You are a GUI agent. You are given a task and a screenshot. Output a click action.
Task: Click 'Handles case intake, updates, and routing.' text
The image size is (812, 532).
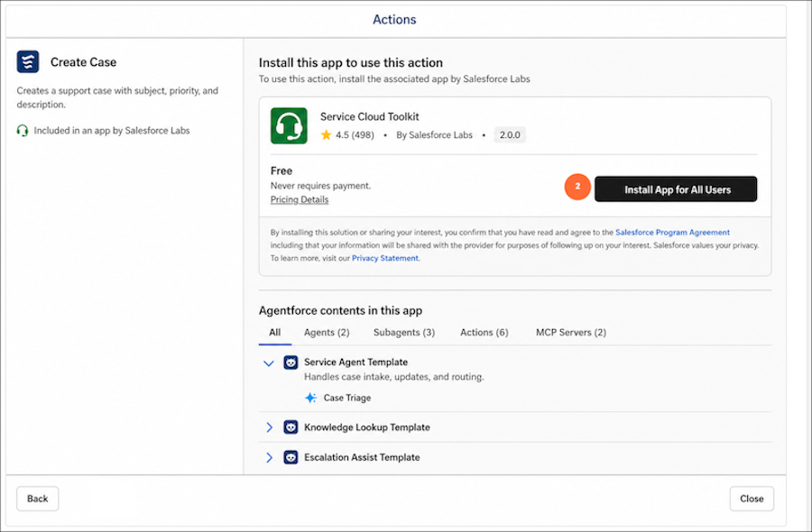394,377
